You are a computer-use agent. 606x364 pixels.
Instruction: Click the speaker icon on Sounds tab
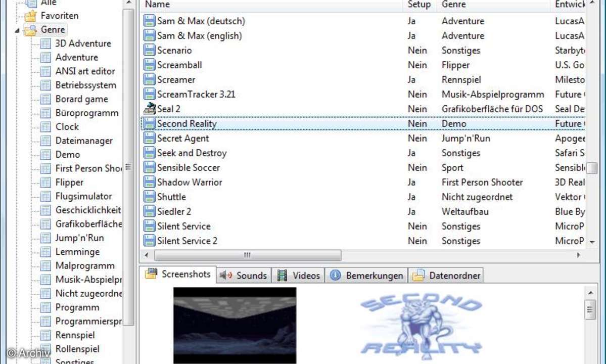(x=226, y=276)
